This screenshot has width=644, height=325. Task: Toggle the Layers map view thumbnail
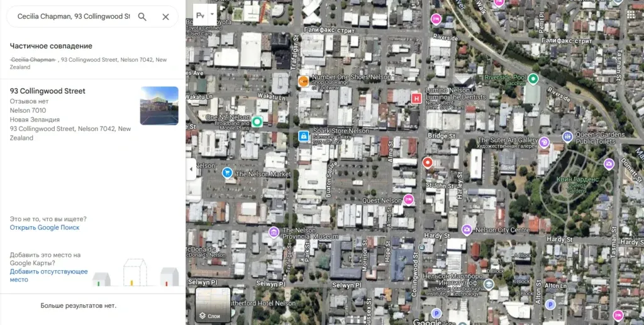pyautogui.click(x=213, y=305)
